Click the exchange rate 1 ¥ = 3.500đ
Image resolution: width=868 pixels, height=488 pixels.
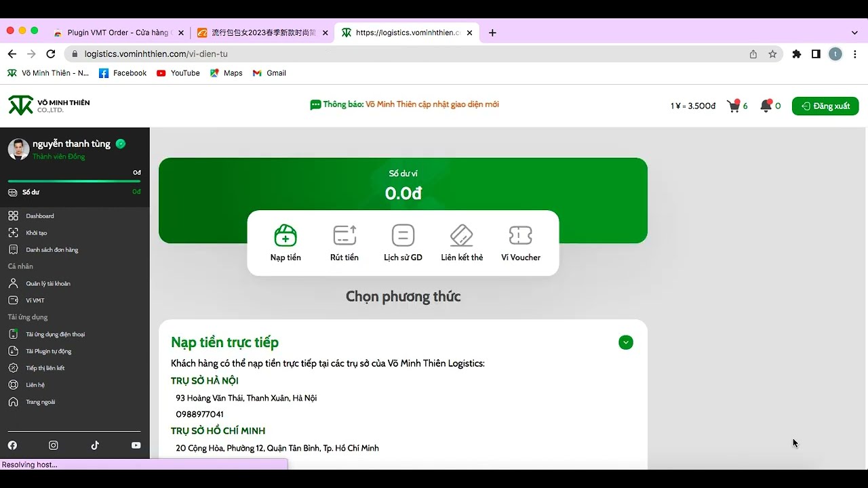click(x=693, y=106)
